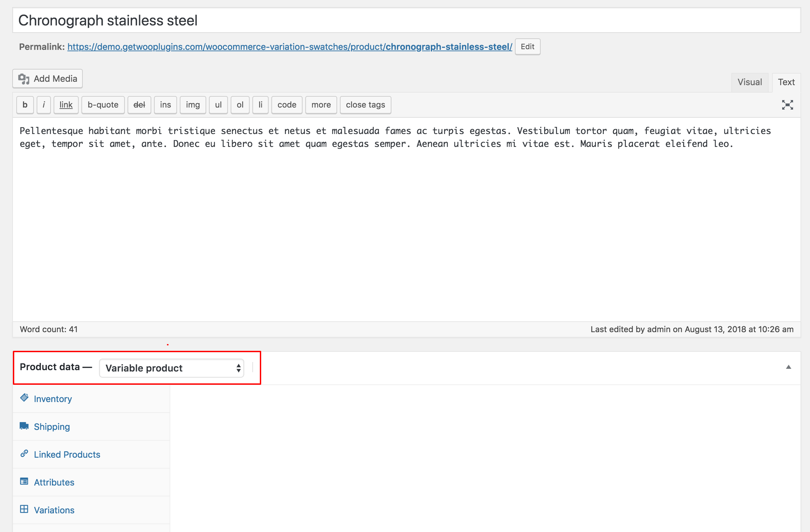Screen dimensions: 810x532
Task: Switch to the Visual editor tab
Action: point(750,82)
